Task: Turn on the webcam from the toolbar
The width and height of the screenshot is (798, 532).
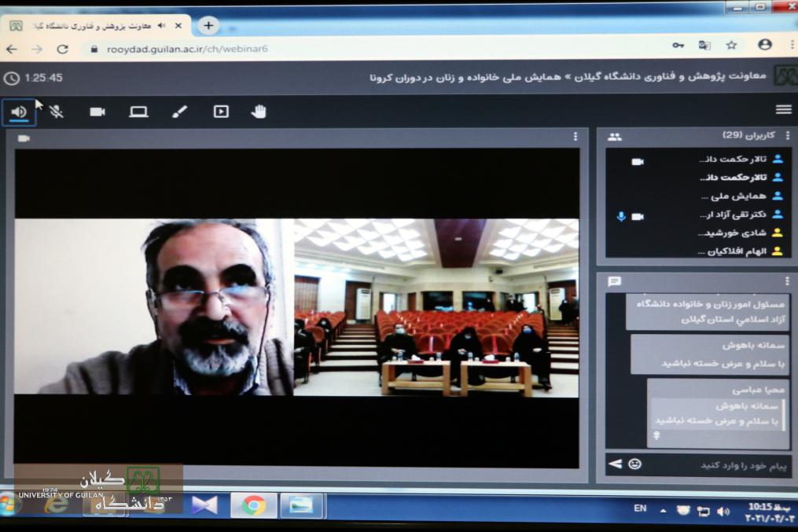Action: [97, 112]
